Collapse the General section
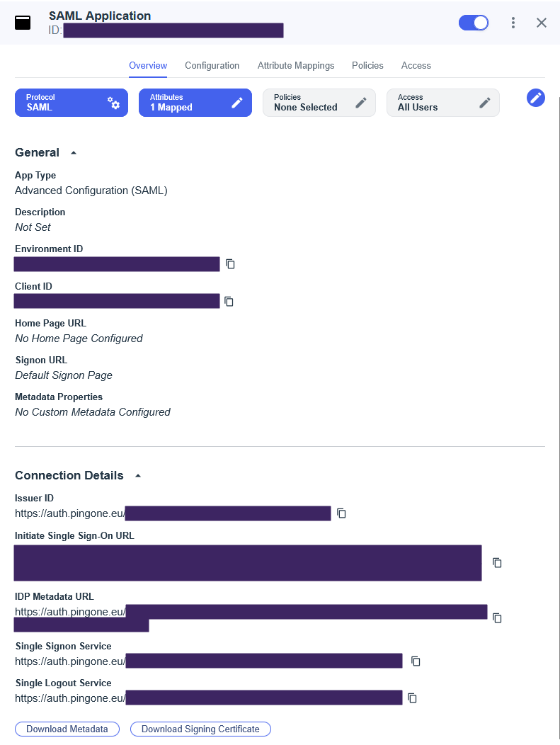This screenshot has width=560, height=745. (74, 152)
